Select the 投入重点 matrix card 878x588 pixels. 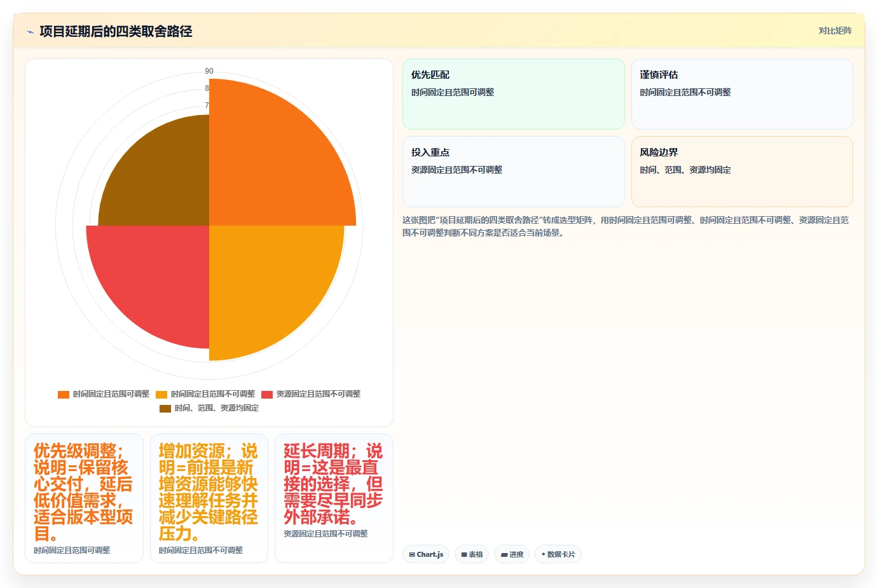pos(514,172)
